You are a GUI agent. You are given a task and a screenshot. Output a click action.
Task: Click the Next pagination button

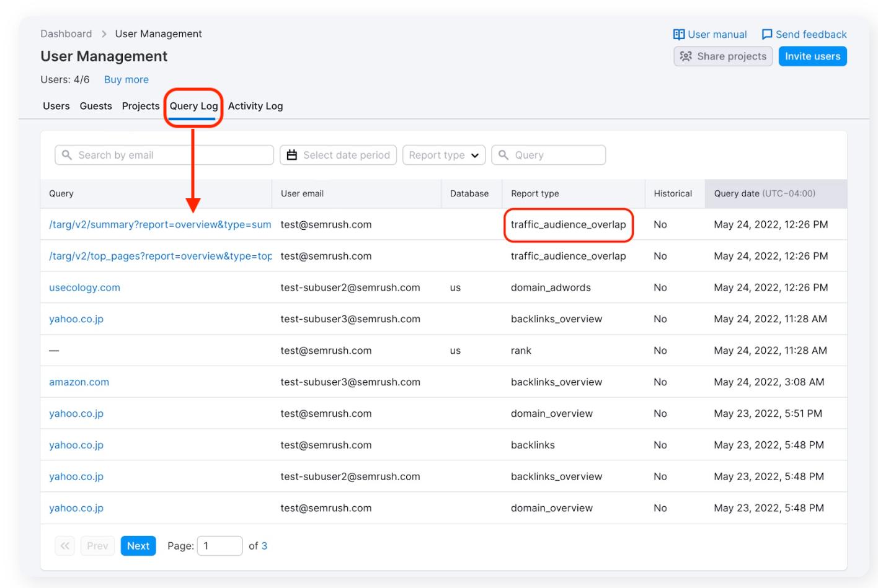pos(138,545)
